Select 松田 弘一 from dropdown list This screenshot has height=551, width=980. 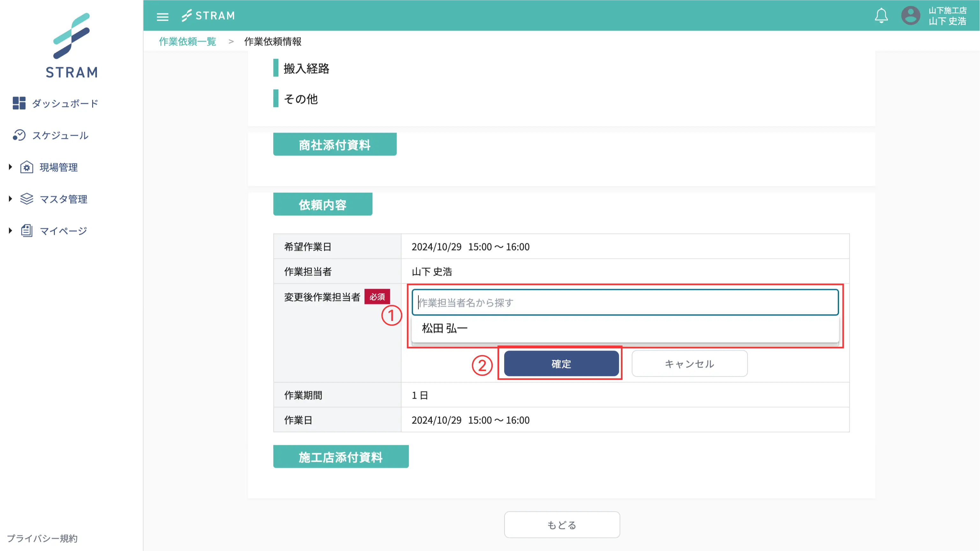(444, 328)
